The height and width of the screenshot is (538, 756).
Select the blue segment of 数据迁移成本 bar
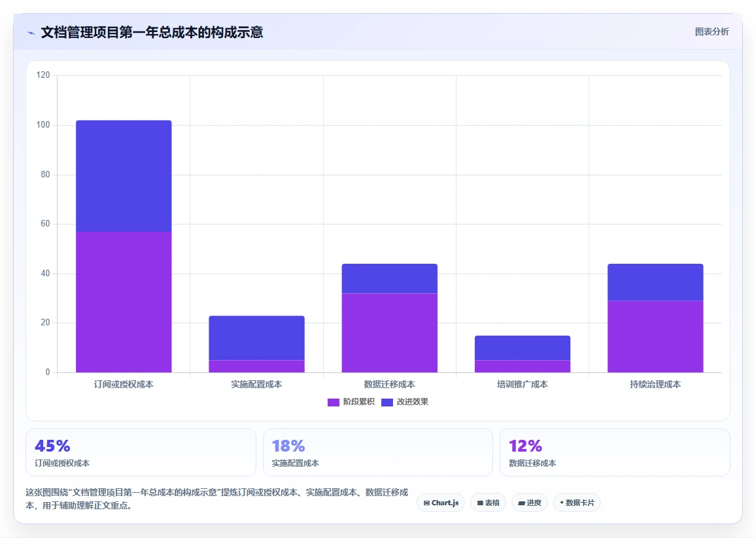click(390, 279)
